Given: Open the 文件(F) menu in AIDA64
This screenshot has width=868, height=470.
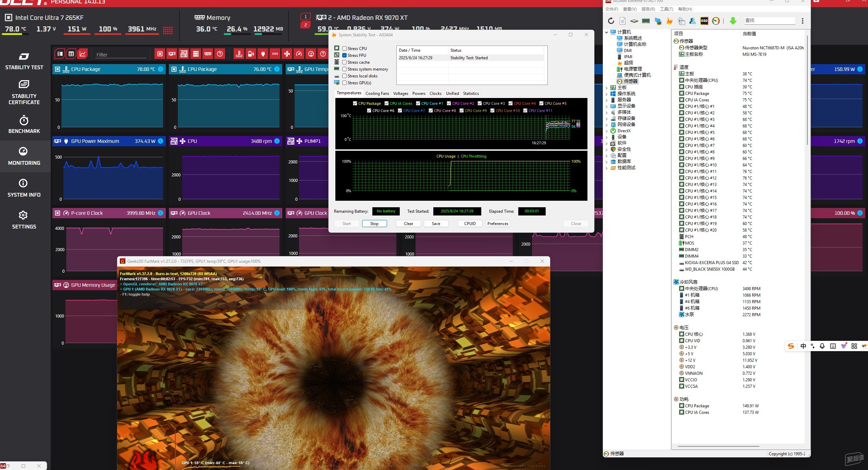Looking at the screenshot, I should click(x=611, y=9).
